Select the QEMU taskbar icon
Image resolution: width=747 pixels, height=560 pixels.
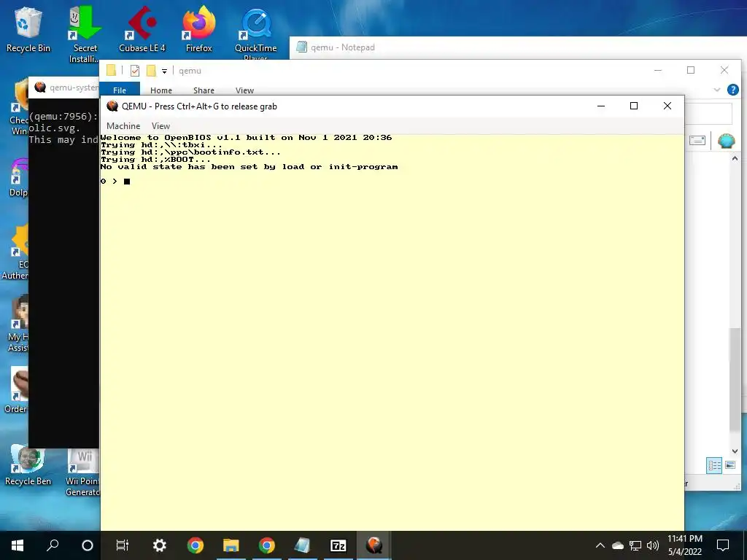[374, 545]
